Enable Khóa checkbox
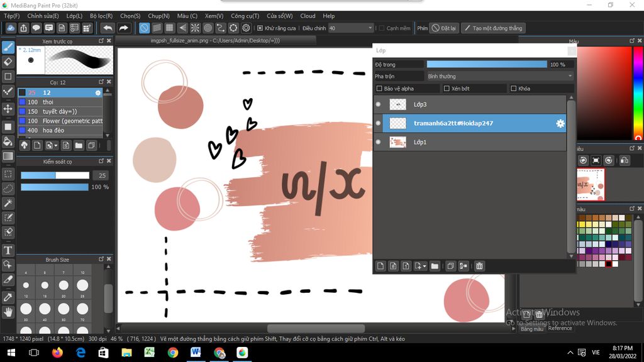Screen dimensions: 644x362 [x=513, y=88]
